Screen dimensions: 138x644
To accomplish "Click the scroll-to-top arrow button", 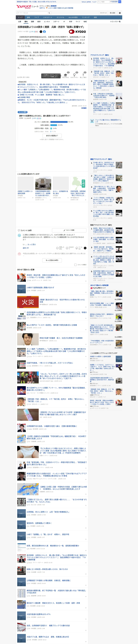I will (x=133, y=398).
